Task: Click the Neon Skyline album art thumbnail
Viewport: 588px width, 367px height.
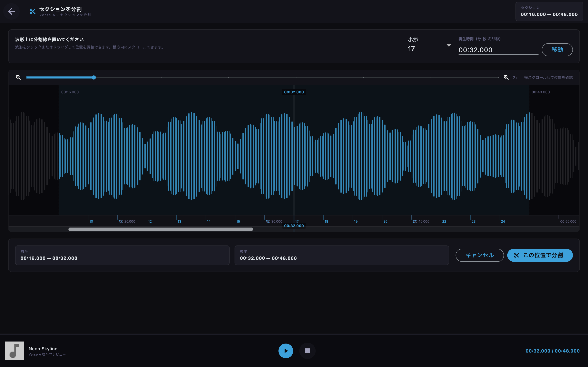Action: (14, 351)
